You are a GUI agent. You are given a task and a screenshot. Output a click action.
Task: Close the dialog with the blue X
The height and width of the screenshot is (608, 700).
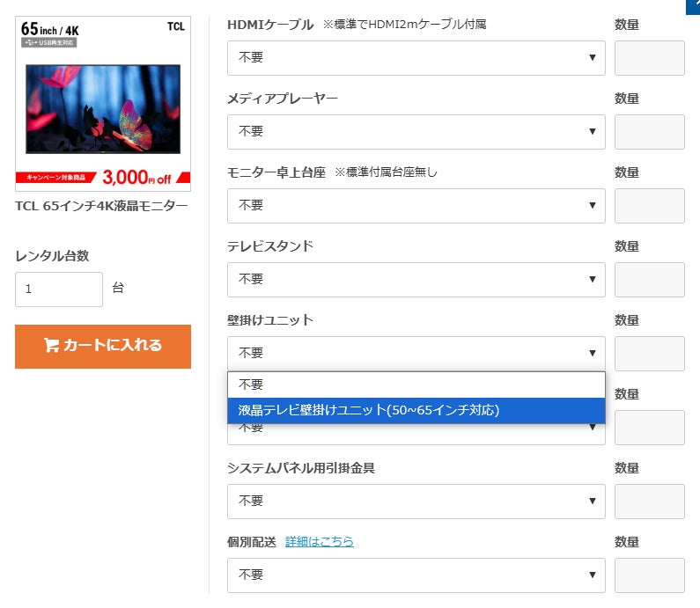pyautogui.click(x=693, y=6)
